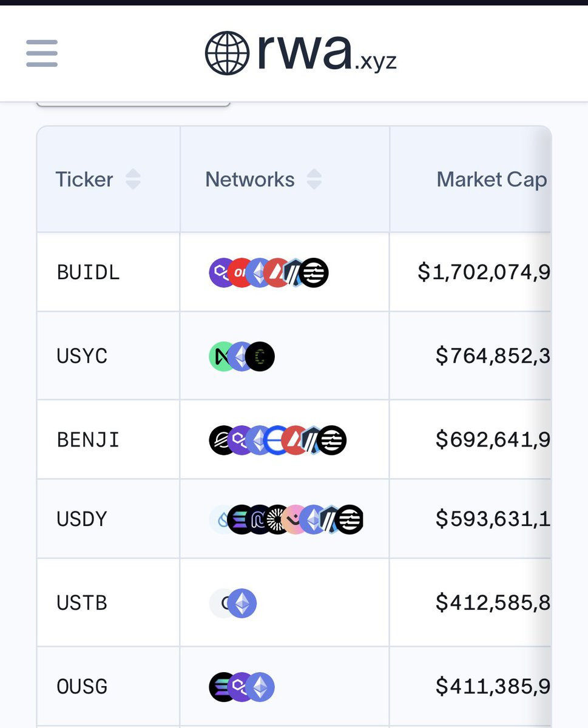Open the USTB ticker entry

tap(82, 603)
